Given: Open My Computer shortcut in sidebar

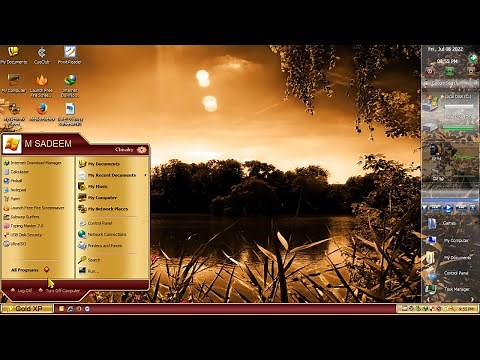Looking at the screenshot, I should tap(448, 240).
